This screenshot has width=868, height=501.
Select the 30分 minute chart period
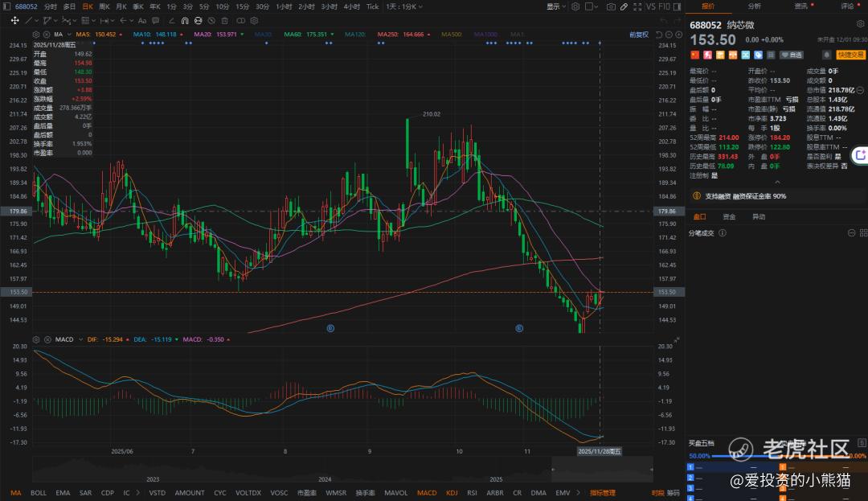(262, 6)
